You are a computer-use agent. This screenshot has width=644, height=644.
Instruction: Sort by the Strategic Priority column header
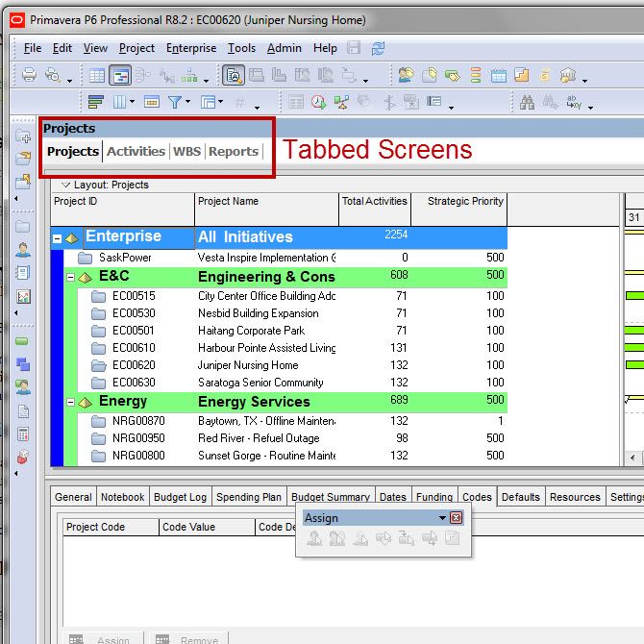(x=459, y=210)
